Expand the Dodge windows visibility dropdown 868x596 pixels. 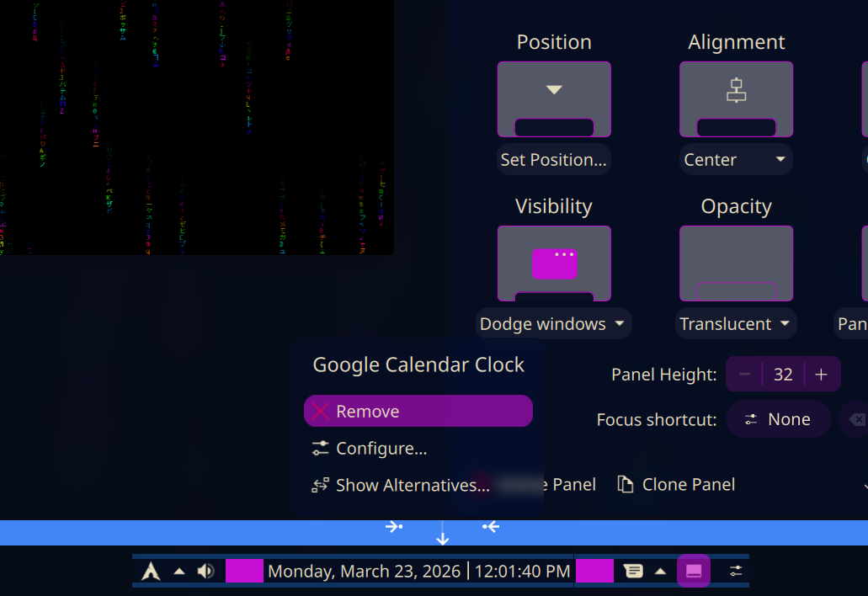[x=553, y=324]
